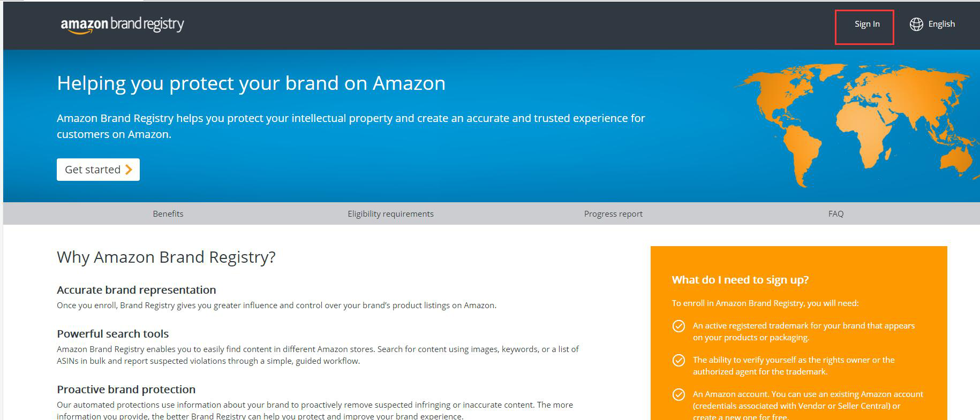Open the Sign In link
980x420 pixels.
[x=866, y=24]
